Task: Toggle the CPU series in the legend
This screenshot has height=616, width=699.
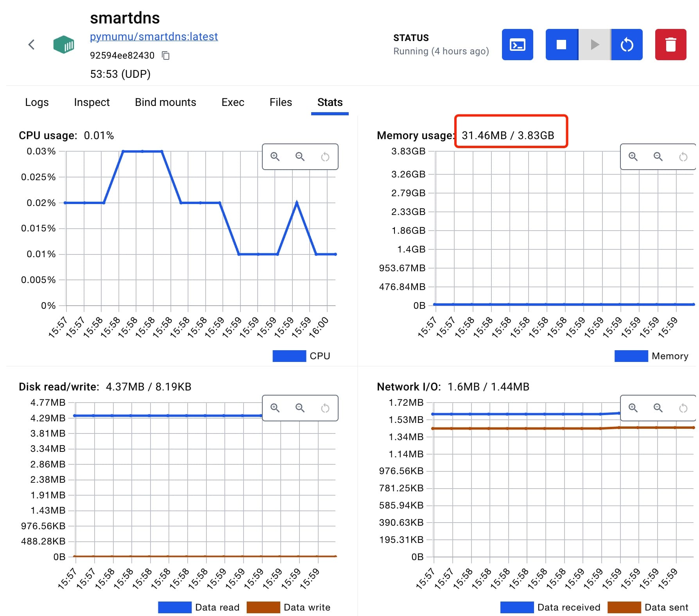Action: [x=289, y=356]
